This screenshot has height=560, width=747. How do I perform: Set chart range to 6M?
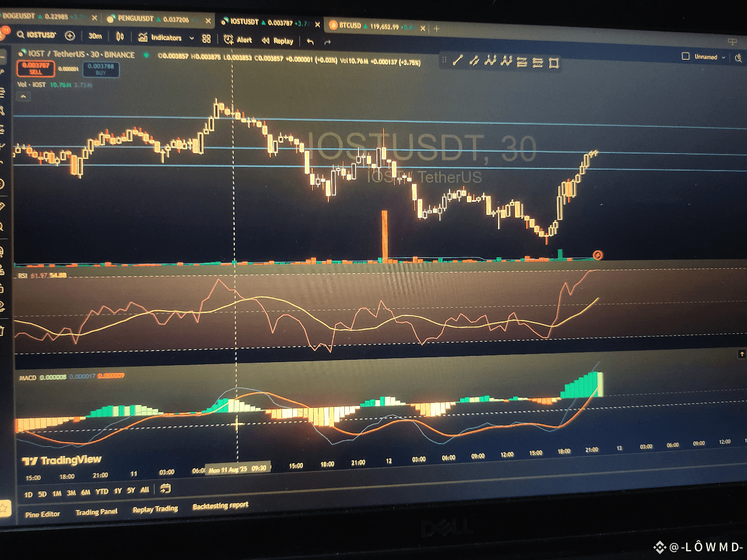pos(86,492)
